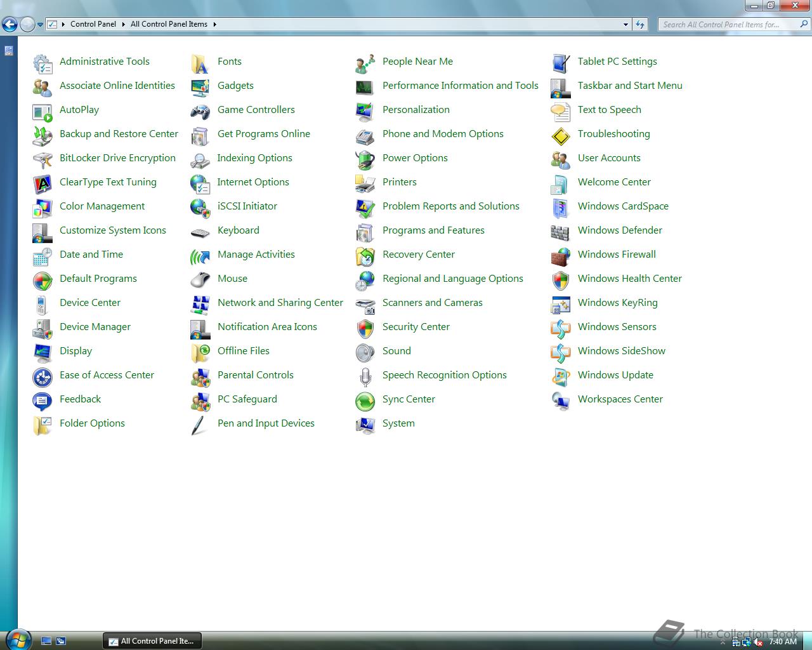812x650 pixels.
Task: Open the Folder Options icon
Action: [43, 425]
